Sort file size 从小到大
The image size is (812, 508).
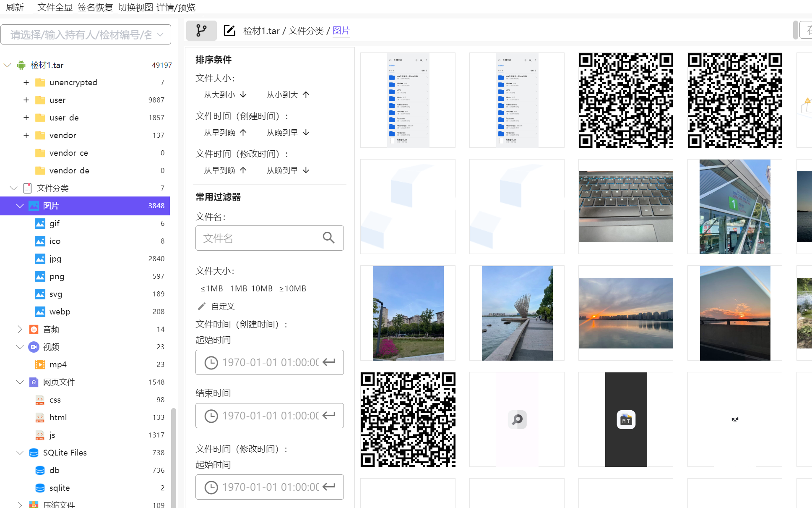[x=288, y=95]
